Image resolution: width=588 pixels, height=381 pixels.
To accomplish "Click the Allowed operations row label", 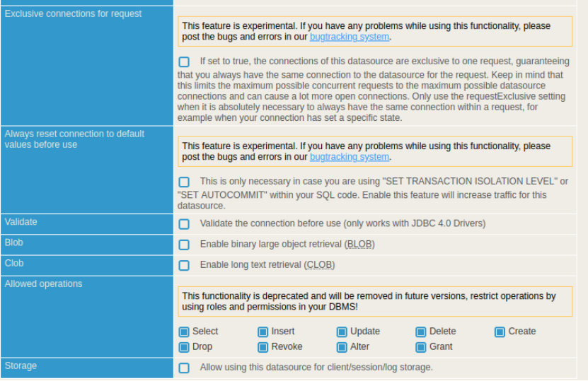I will pos(43,284).
